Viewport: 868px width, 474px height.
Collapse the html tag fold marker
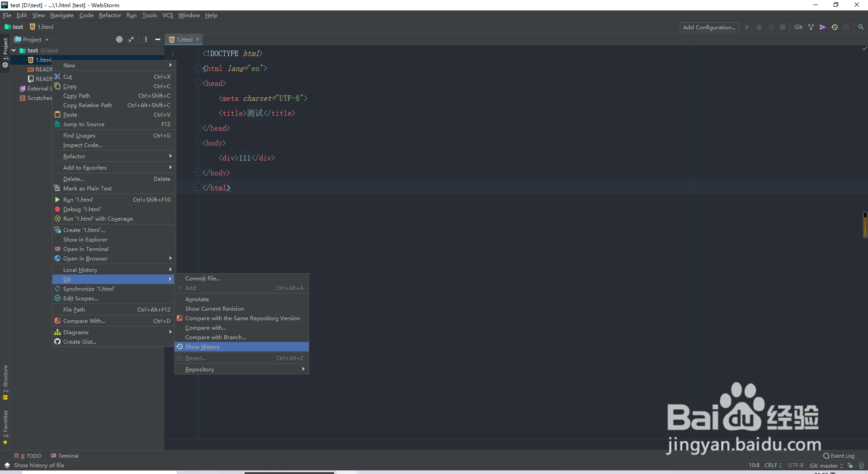198,68
